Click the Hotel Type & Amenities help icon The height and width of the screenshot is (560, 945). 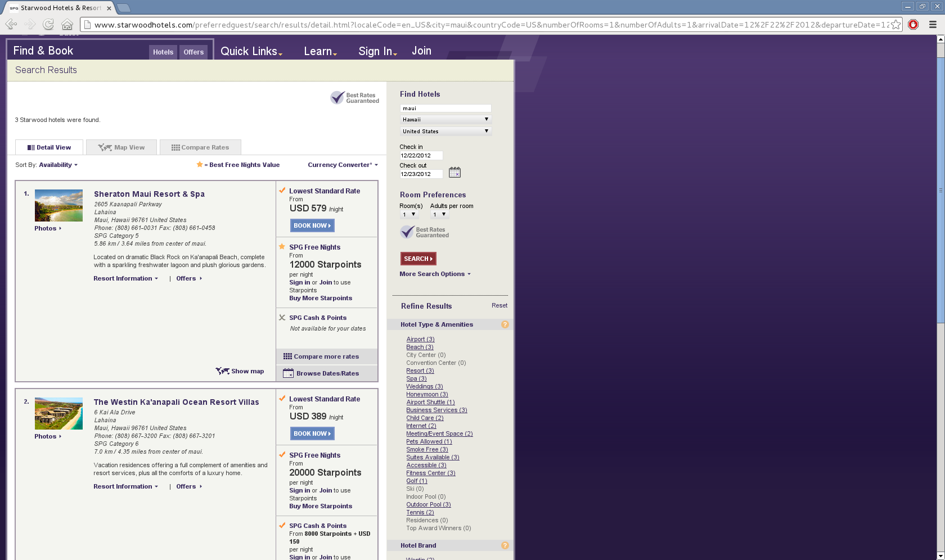coord(505,324)
